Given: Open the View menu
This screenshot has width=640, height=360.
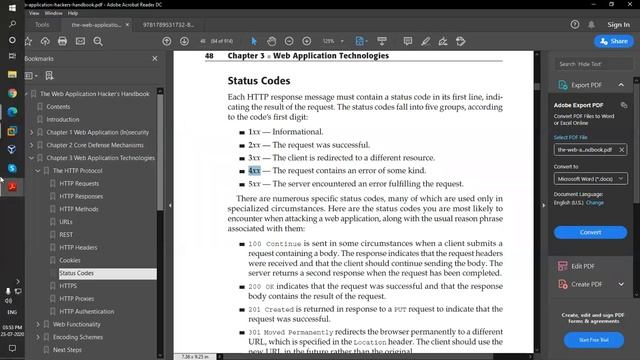Looking at the screenshot, I should click(34, 13).
